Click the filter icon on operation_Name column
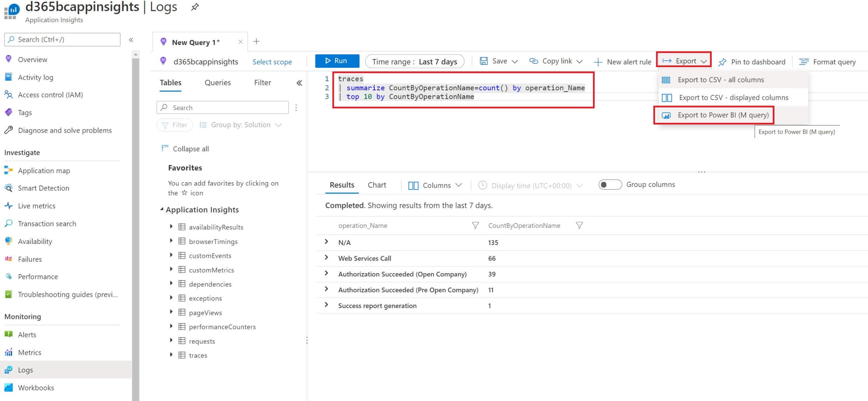The width and height of the screenshot is (868, 401). pos(475,225)
